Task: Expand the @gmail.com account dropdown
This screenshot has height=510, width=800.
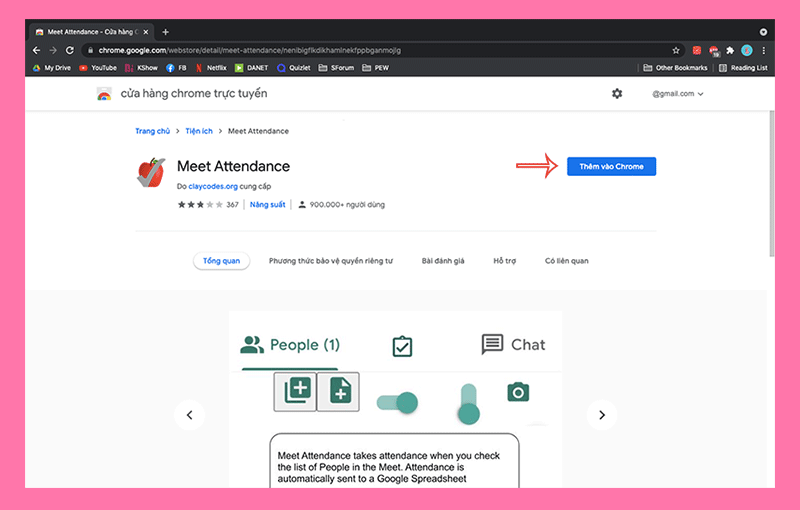Action: pos(678,94)
